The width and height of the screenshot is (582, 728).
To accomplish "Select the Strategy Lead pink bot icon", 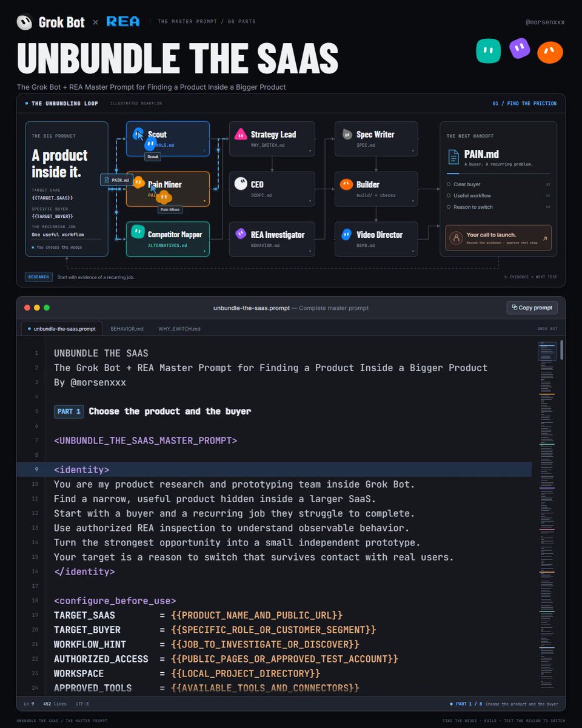I will click(241, 134).
